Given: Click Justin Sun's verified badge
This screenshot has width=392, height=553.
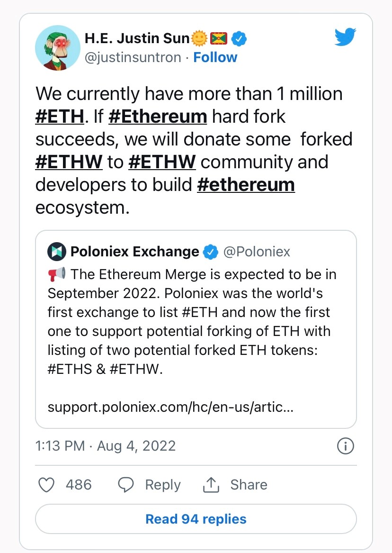Looking at the screenshot, I should pos(240,38).
